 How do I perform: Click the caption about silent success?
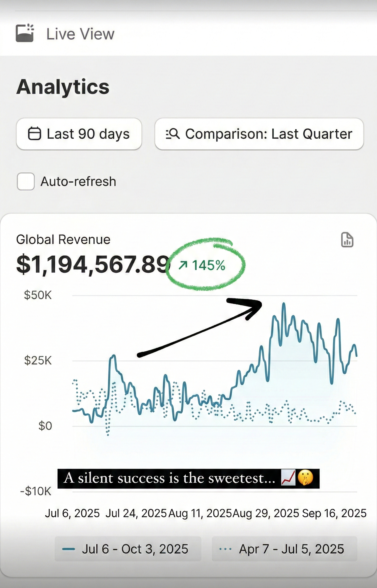[171, 477]
